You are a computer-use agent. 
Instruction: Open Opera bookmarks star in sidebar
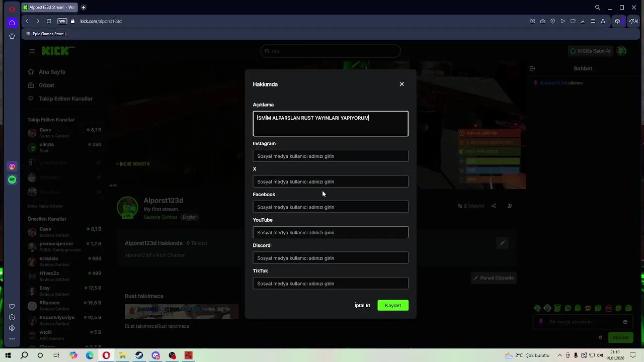point(12,36)
